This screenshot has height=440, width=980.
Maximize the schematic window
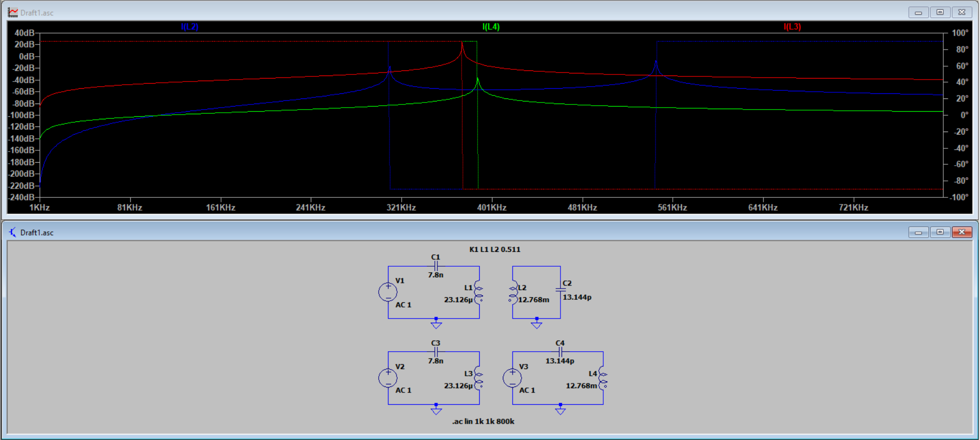tap(940, 232)
